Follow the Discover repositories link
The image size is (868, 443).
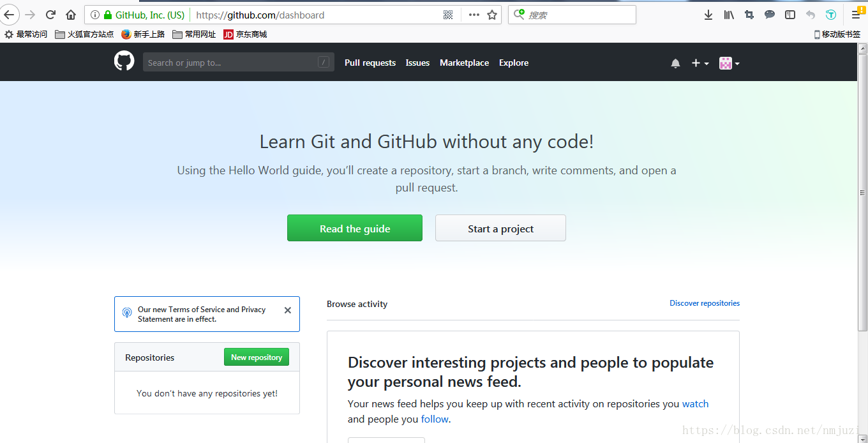(x=705, y=303)
